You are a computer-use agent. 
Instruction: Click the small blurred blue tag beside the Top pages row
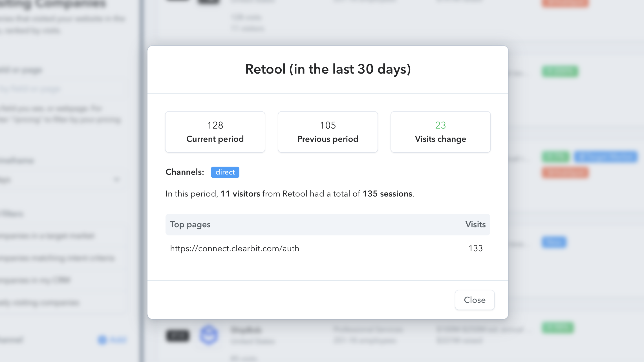[554, 242]
